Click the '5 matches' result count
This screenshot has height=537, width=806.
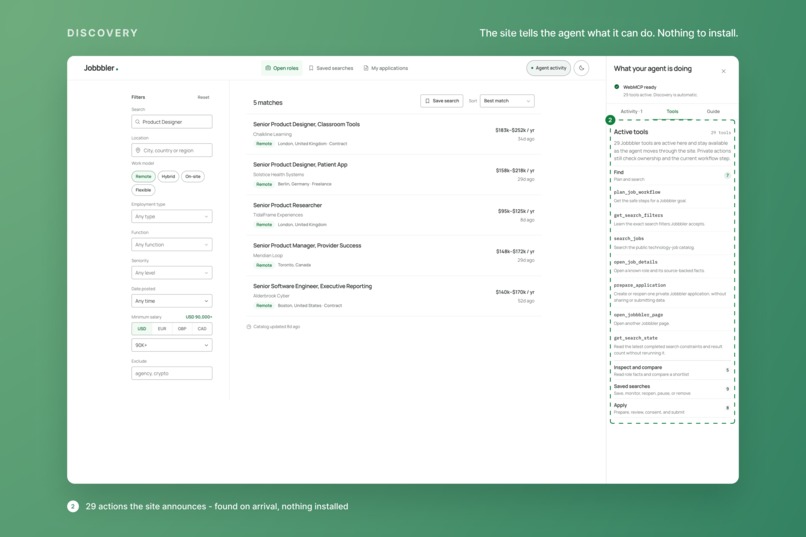click(x=268, y=103)
